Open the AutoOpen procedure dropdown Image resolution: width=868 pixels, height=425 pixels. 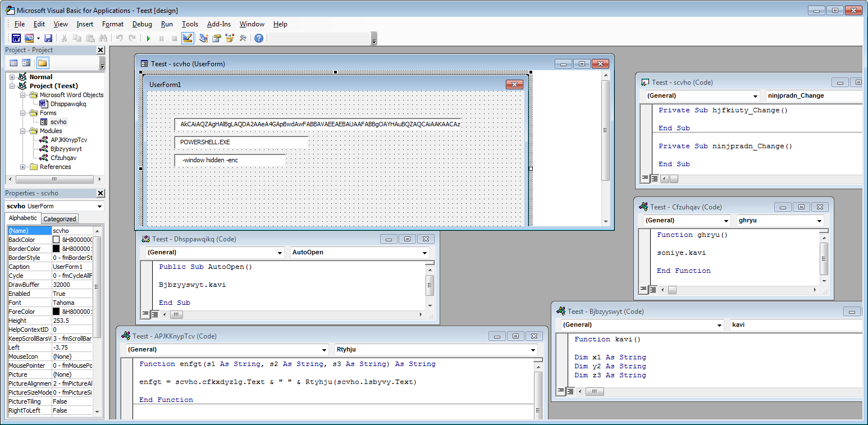point(424,253)
